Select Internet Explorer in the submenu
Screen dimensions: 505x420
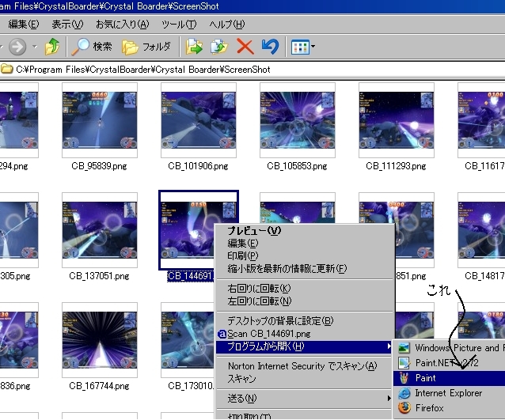pos(448,393)
